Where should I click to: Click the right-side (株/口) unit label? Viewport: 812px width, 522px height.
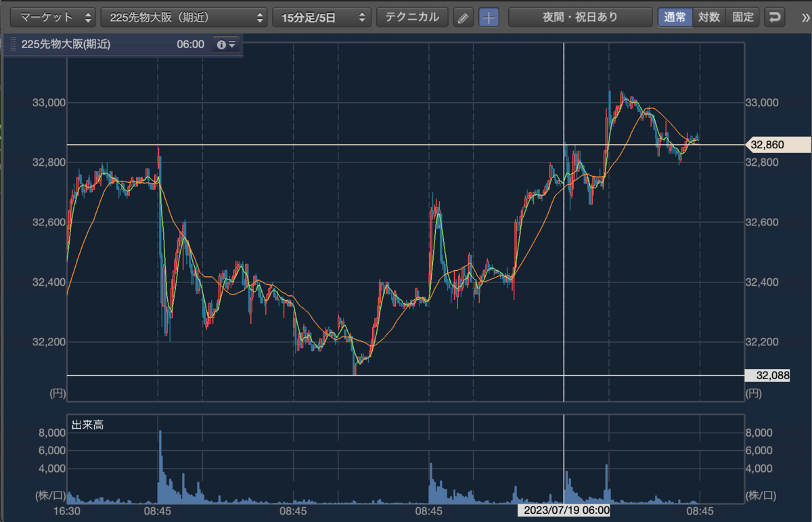point(761,496)
